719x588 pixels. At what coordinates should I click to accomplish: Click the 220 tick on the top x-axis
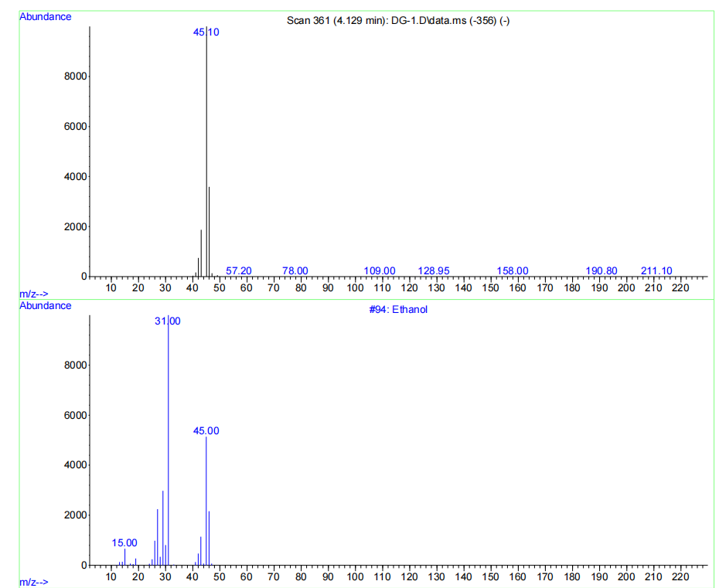(x=680, y=287)
